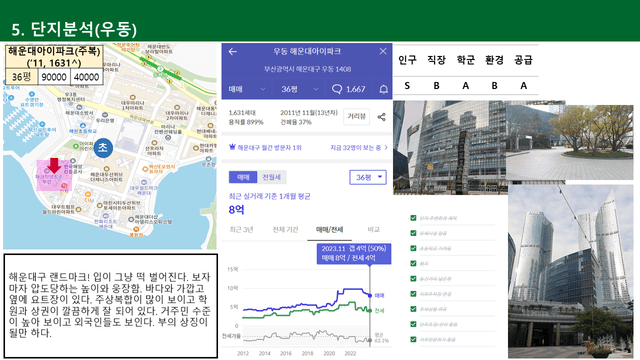Open the outlined 36평 size selector box

[x=368, y=177]
